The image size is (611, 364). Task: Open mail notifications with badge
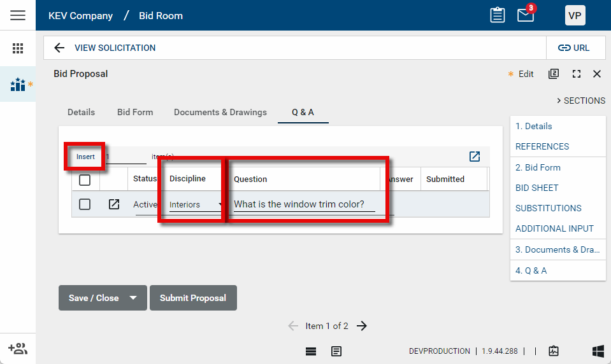[x=526, y=15]
